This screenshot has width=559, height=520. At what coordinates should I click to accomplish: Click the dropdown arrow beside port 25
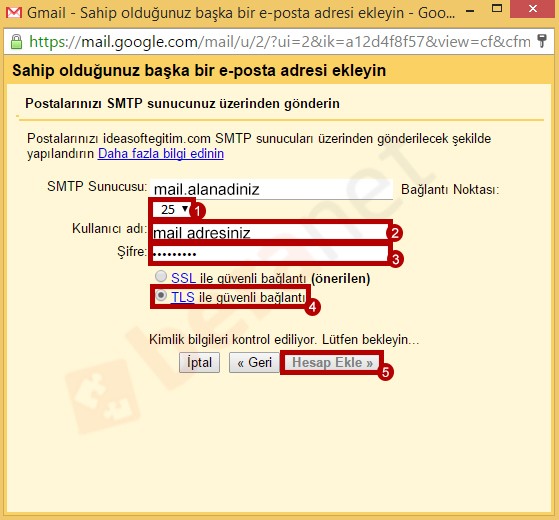185,208
